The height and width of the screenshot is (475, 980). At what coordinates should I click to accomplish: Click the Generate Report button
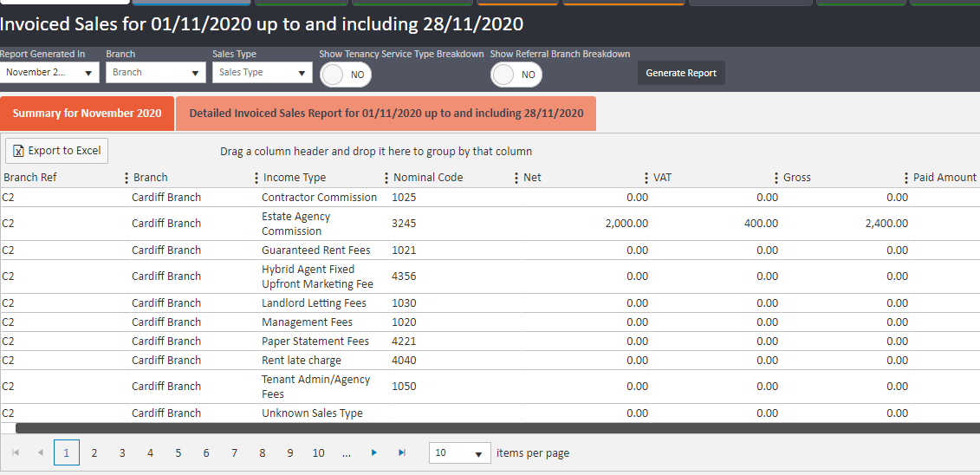[x=681, y=74]
